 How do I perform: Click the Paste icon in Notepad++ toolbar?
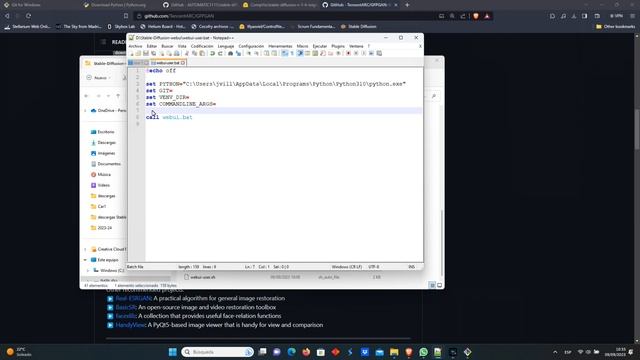click(202, 53)
